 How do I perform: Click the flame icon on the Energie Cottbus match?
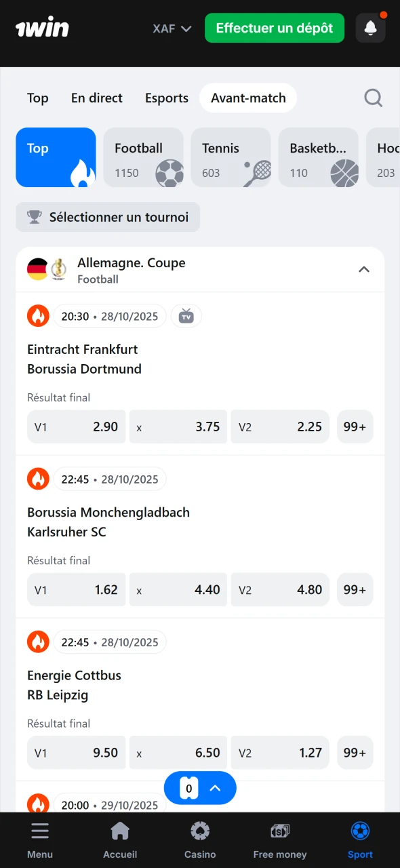click(38, 642)
